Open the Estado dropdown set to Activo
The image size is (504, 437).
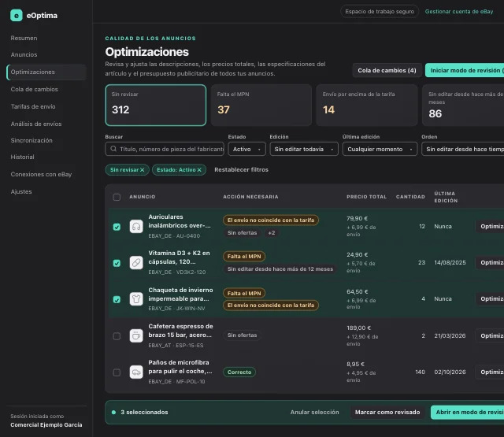coord(246,149)
